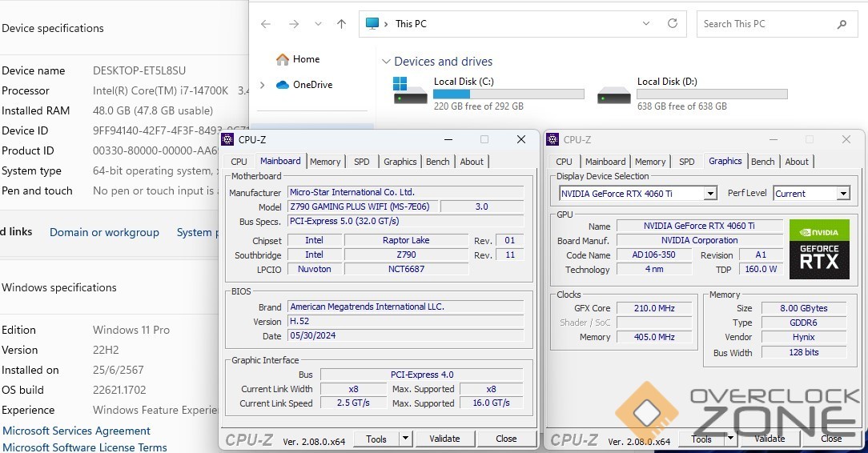Collapse the Devices and drives group
This screenshot has height=453, width=868.
coord(386,62)
